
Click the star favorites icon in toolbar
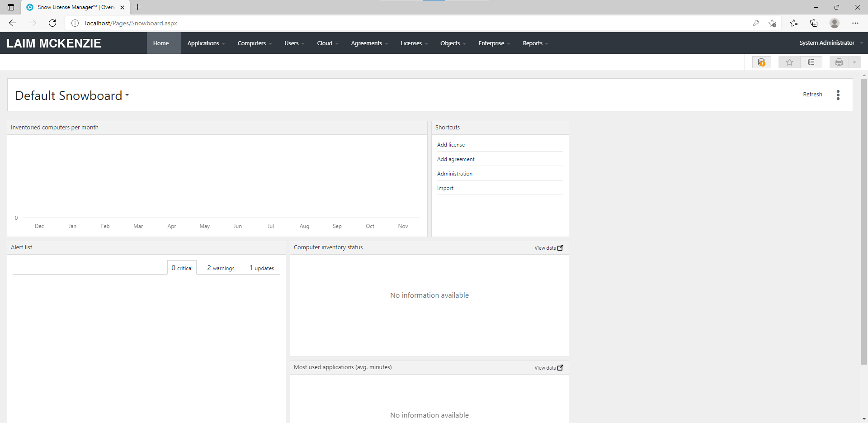pyautogui.click(x=789, y=62)
